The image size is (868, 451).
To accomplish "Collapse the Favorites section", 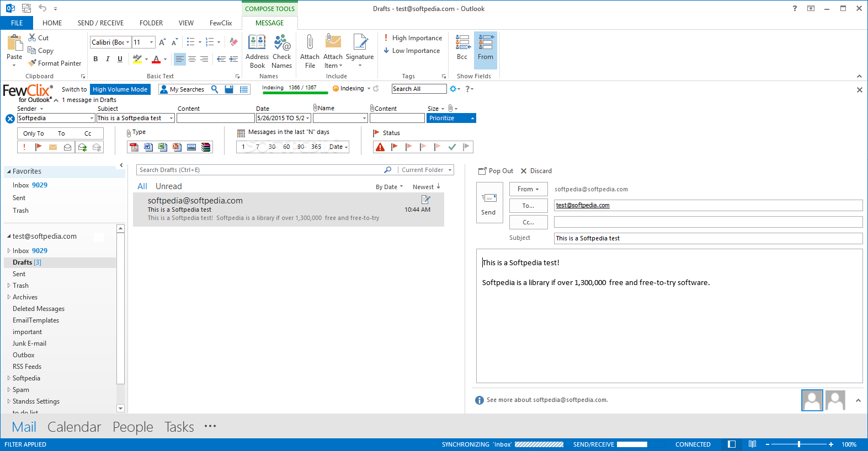I will pyautogui.click(x=9, y=171).
